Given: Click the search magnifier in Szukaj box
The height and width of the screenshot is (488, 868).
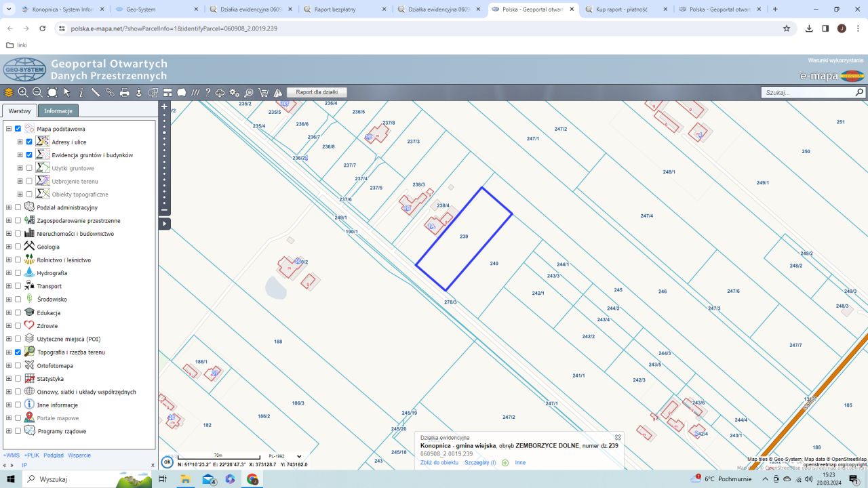Looking at the screenshot, I should pos(859,92).
